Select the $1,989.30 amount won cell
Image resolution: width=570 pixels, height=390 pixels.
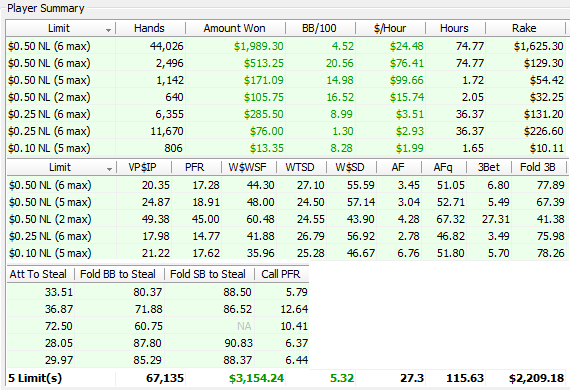click(x=258, y=46)
